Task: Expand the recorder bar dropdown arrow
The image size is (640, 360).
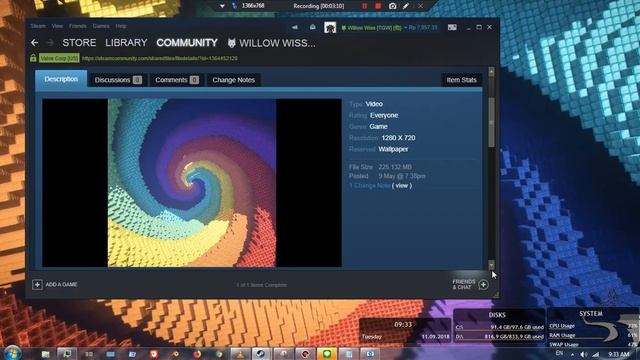Action: click(x=222, y=6)
